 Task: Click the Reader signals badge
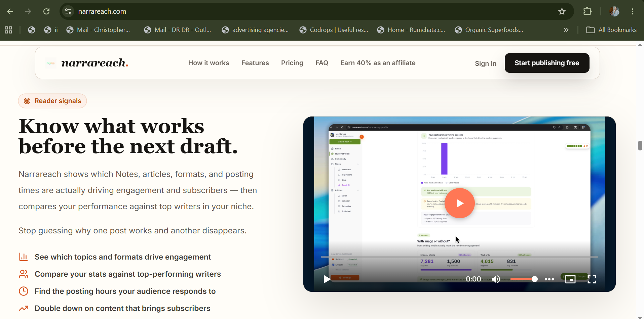coord(52,101)
